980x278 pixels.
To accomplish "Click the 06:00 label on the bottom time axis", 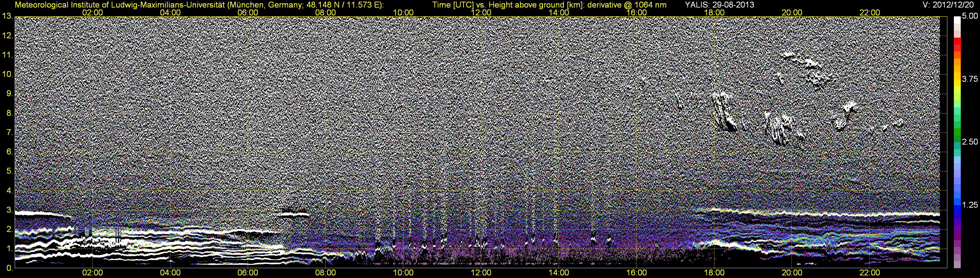I will pos(248,273).
